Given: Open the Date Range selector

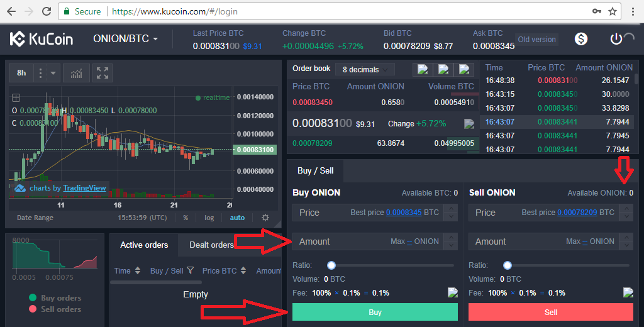Looking at the screenshot, I should pyautogui.click(x=35, y=218).
